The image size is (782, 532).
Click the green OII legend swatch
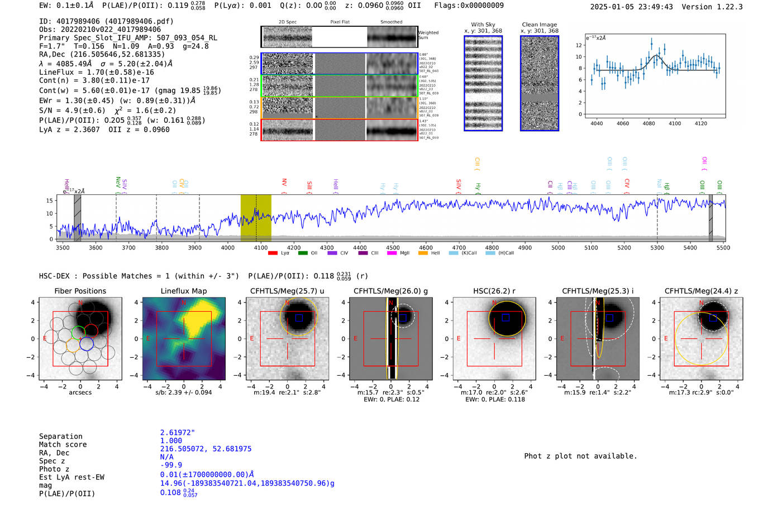pos(303,253)
